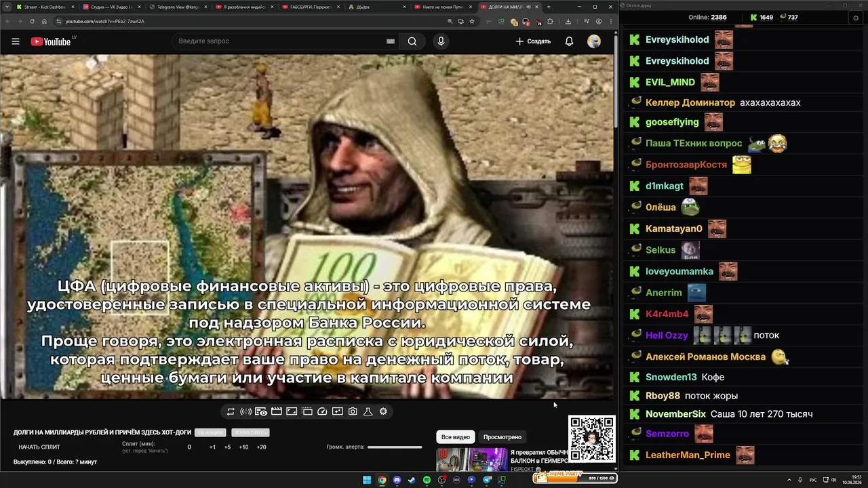Open Steam from the taskbar

tap(412, 480)
